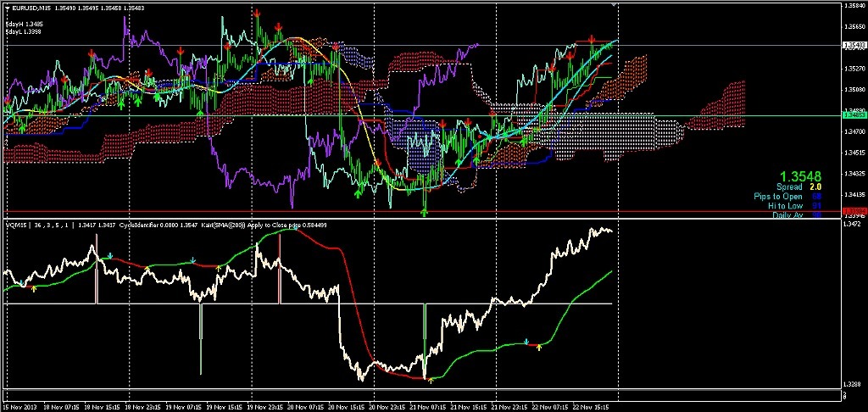Click the Pips to Open label

[778, 196]
